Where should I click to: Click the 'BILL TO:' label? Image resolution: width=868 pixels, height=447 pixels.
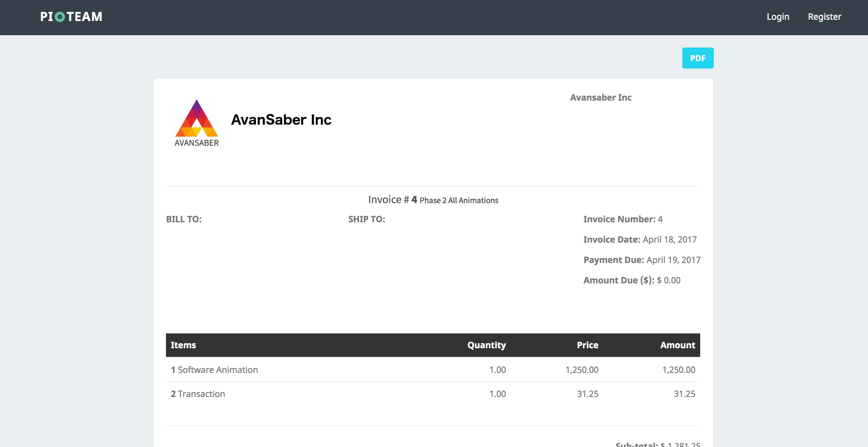[x=184, y=219]
